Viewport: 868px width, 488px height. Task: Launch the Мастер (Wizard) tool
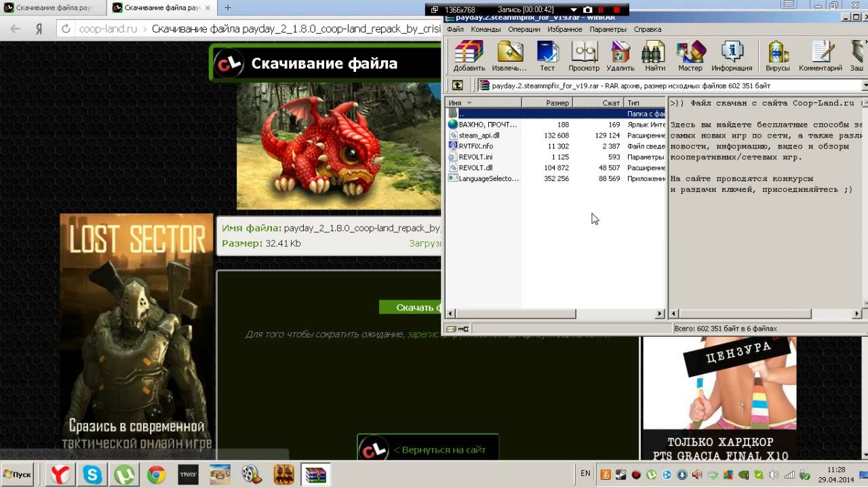[x=690, y=56]
